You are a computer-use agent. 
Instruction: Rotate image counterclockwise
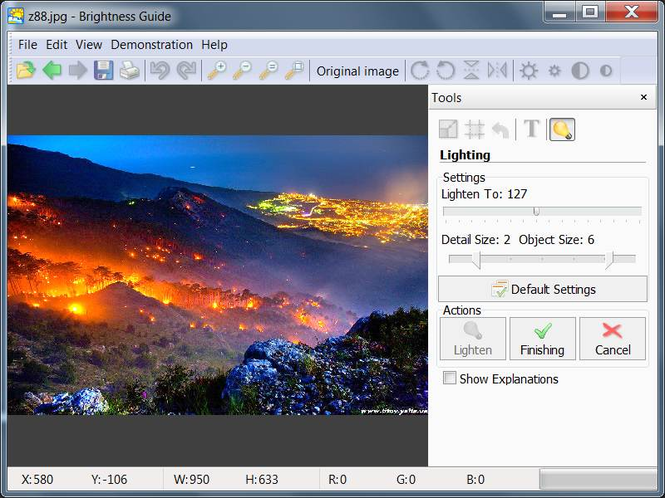445,70
